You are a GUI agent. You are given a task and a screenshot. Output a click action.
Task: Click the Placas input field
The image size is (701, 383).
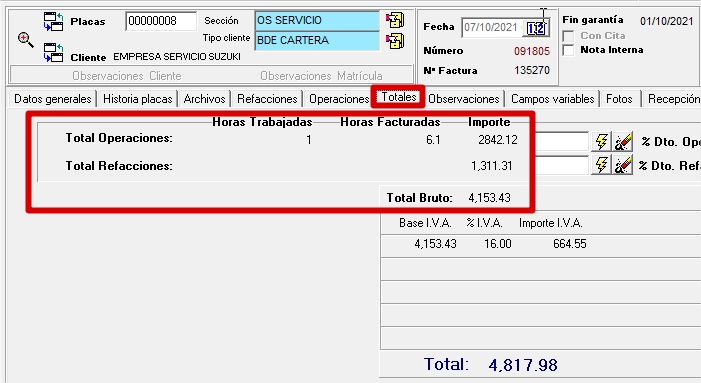click(161, 21)
